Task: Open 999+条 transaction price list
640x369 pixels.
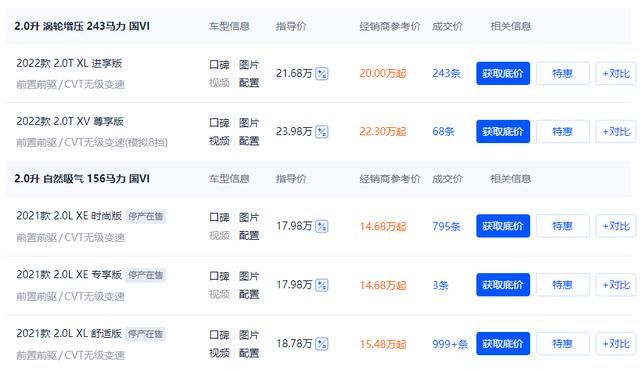Action: [x=450, y=344]
